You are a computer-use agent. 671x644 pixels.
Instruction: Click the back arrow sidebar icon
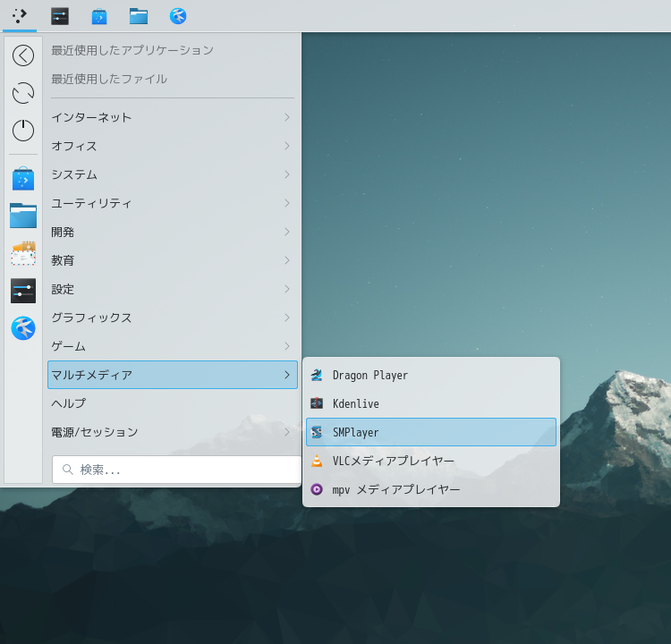point(23,55)
